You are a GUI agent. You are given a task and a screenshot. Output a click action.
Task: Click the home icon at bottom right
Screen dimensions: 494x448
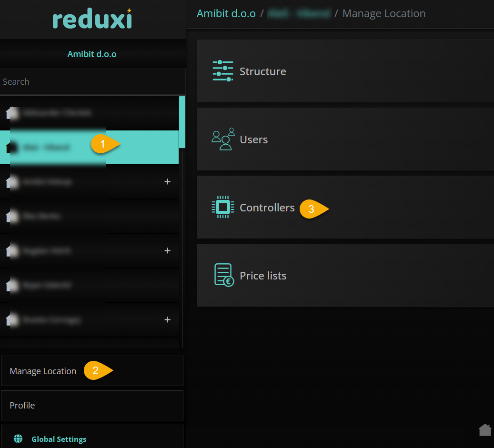[x=485, y=430]
